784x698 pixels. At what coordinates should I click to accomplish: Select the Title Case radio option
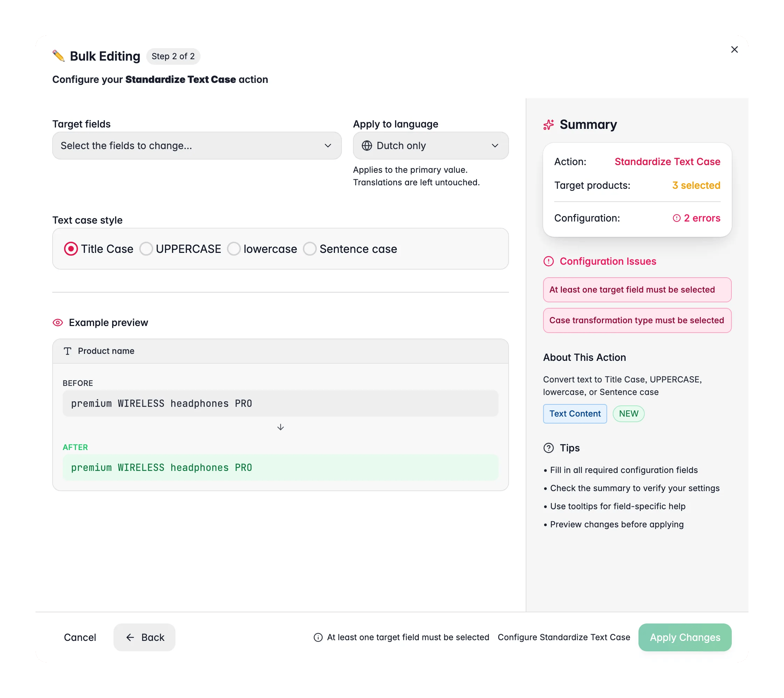(x=71, y=249)
